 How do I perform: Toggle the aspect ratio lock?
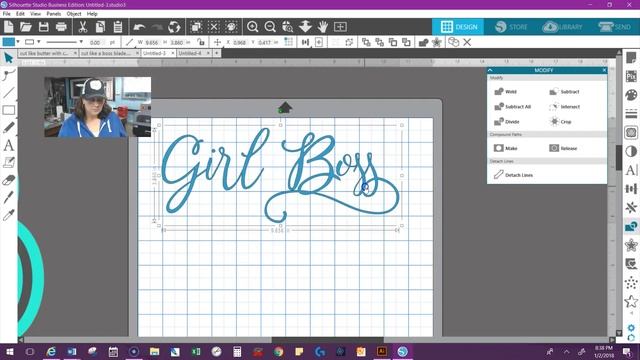[x=200, y=42]
